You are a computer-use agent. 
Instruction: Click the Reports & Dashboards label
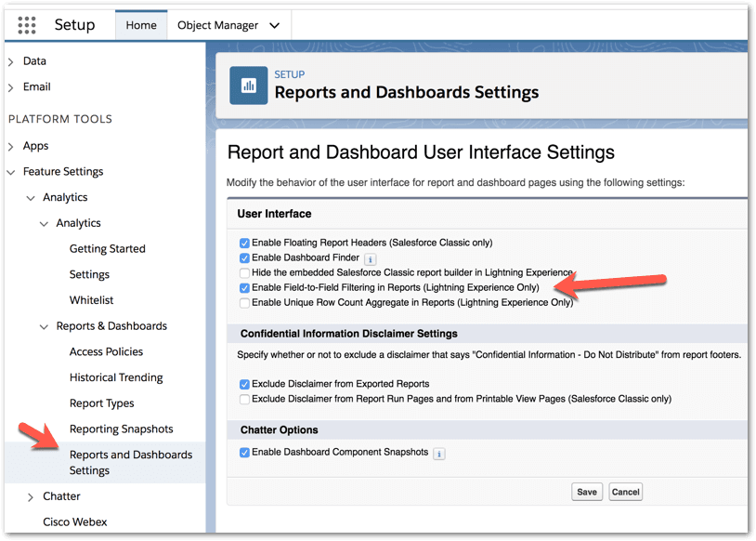point(111,325)
